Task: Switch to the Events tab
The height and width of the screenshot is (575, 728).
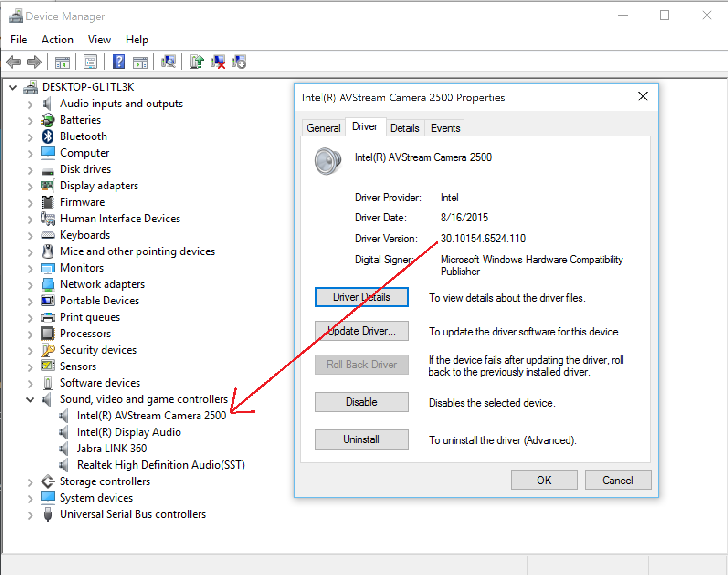Action: click(x=445, y=128)
